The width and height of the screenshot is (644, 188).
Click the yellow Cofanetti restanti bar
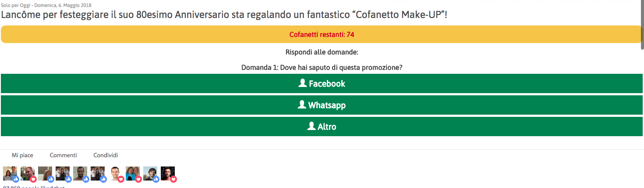coord(322,34)
